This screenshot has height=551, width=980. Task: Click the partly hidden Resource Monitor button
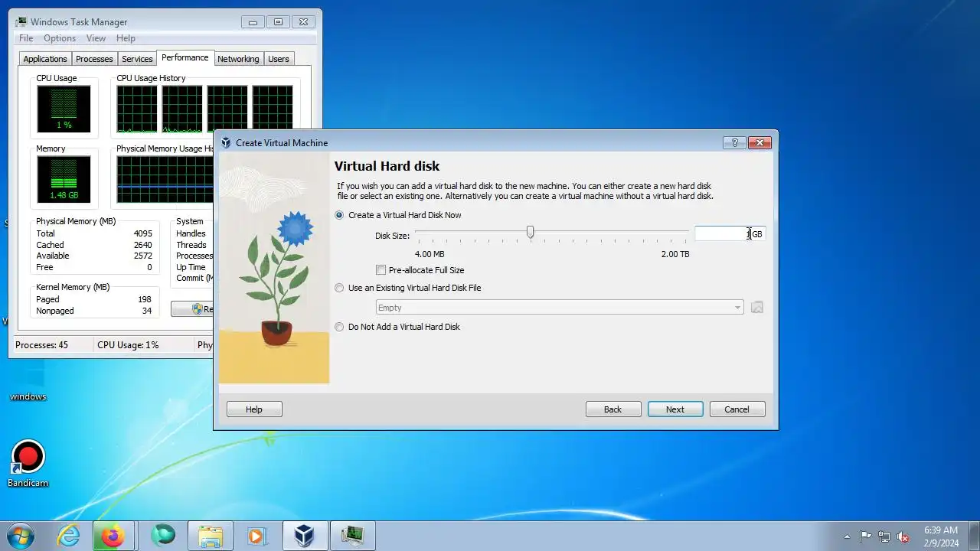(192, 309)
